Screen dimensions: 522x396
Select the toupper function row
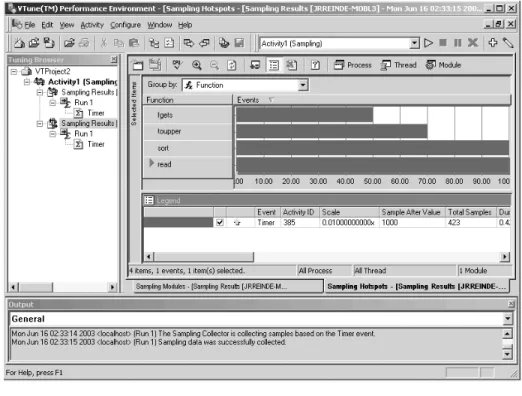188,132
